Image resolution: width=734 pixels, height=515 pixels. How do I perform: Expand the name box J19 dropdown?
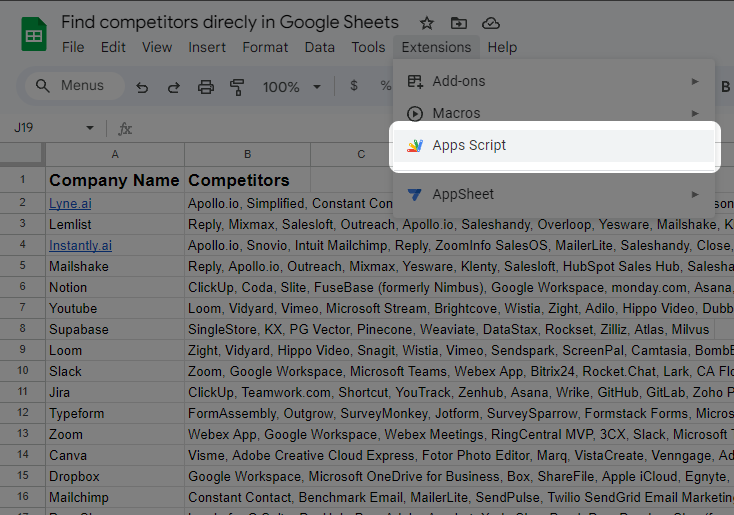point(90,128)
